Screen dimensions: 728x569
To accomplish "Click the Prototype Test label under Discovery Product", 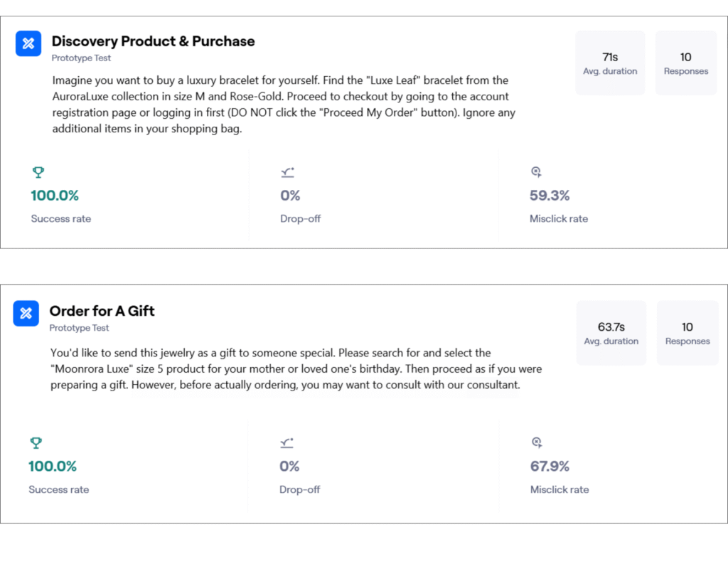I will click(82, 58).
